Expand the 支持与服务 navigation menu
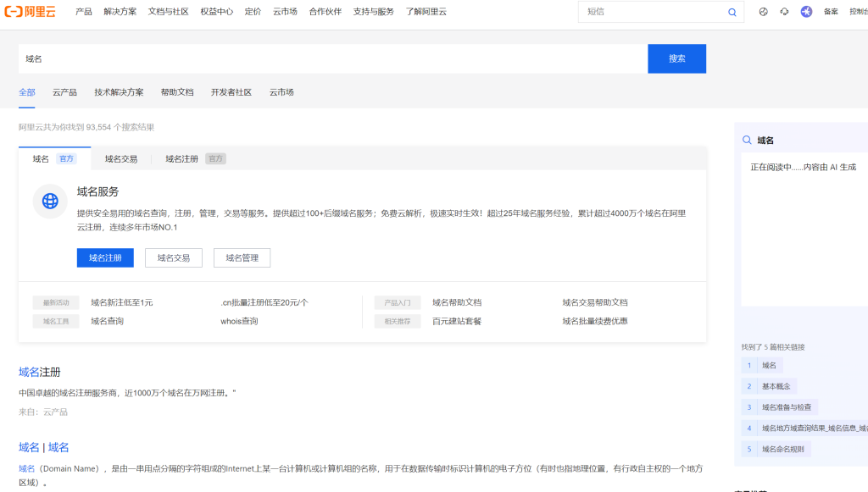This screenshot has height=492, width=868. [374, 12]
